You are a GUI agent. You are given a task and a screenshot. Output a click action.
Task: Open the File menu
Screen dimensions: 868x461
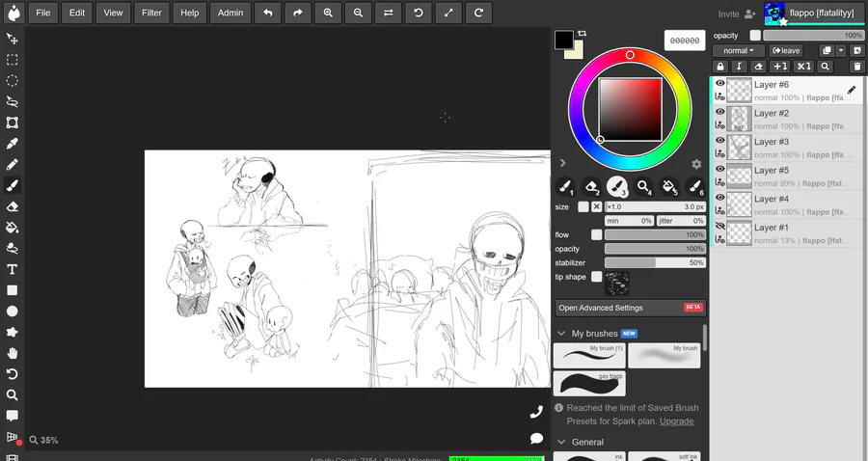coord(43,13)
